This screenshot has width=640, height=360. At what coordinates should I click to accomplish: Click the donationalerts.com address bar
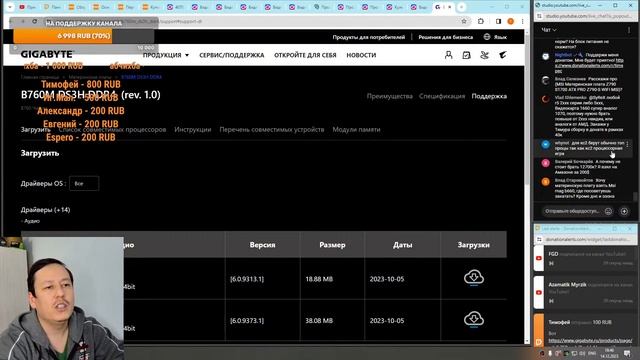587,239
